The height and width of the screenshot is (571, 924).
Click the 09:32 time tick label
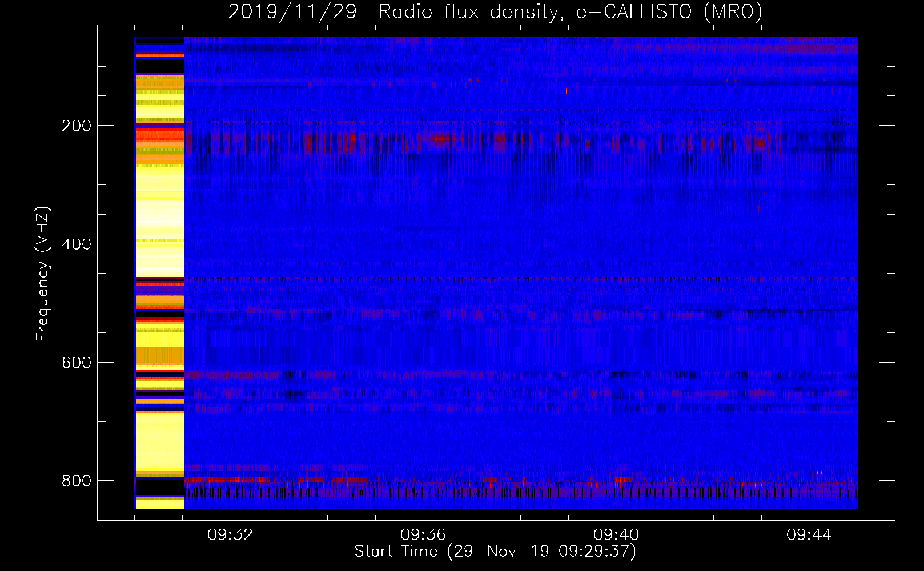tap(230, 535)
